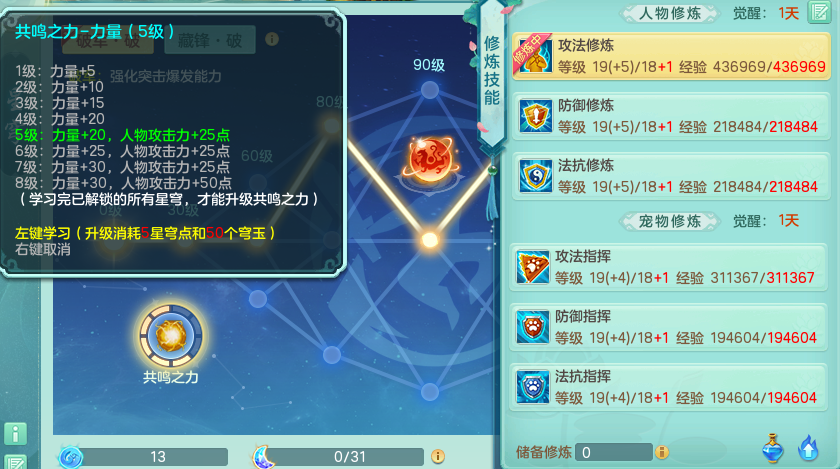Click the 共鸣之力 resonance orb icon
Screen dimensions: 840x469
[171, 336]
